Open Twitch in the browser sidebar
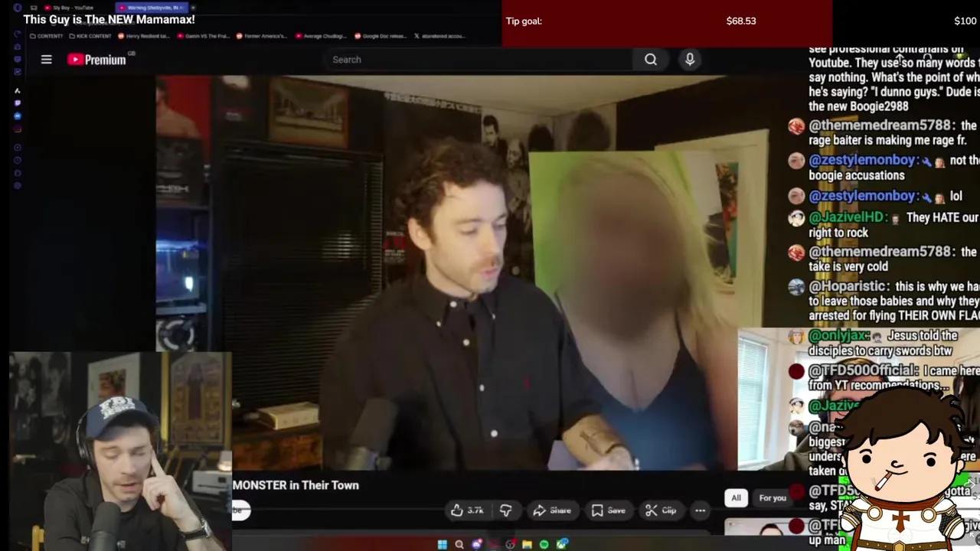This screenshot has height=551, width=980. pos(17,103)
